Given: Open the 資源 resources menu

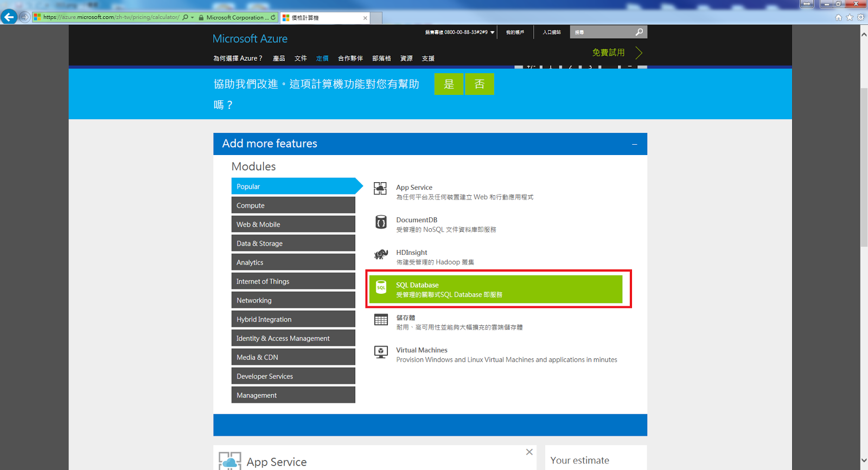Looking at the screenshot, I should coord(406,59).
